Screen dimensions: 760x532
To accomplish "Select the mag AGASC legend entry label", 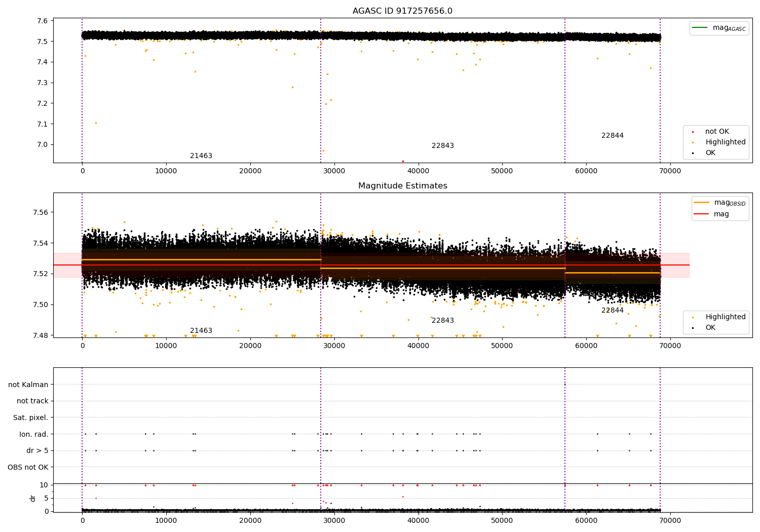I will pyautogui.click(x=729, y=28).
